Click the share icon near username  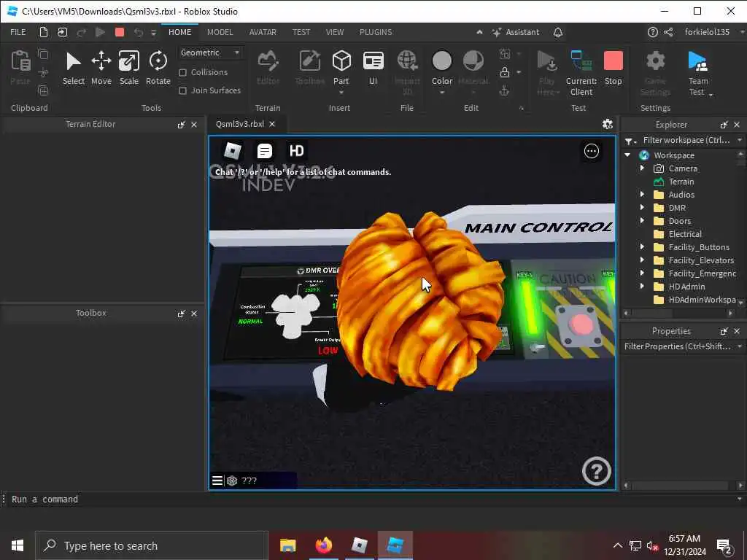click(668, 32)
